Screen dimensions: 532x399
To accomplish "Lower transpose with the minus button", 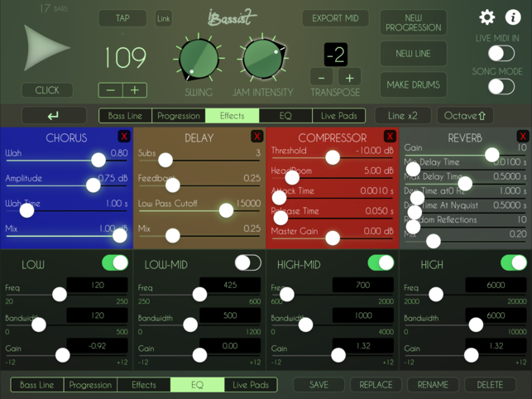I will (321, 78).
